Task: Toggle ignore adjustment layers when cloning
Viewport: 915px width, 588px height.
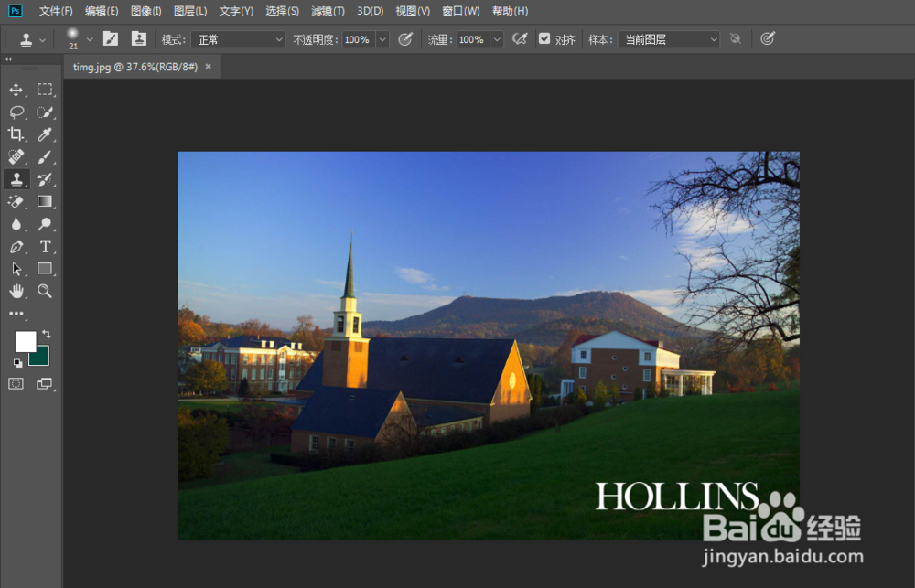Action: coord(736,39)
